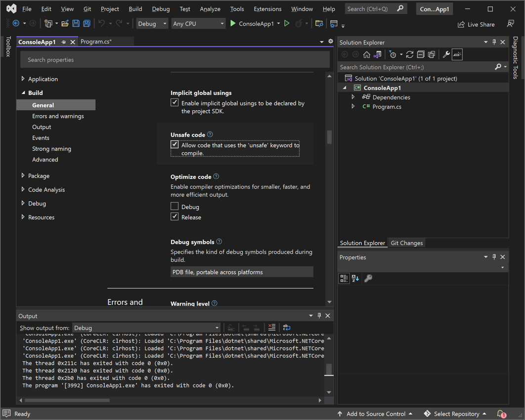The height and width of the screenshot is (420, 525).
Task: Open the Analyze menu
Action: 210,9
